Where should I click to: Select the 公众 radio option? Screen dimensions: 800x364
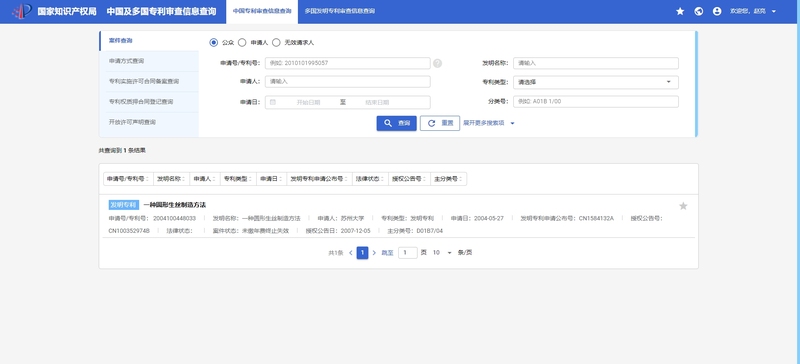(x=214, y=43)
